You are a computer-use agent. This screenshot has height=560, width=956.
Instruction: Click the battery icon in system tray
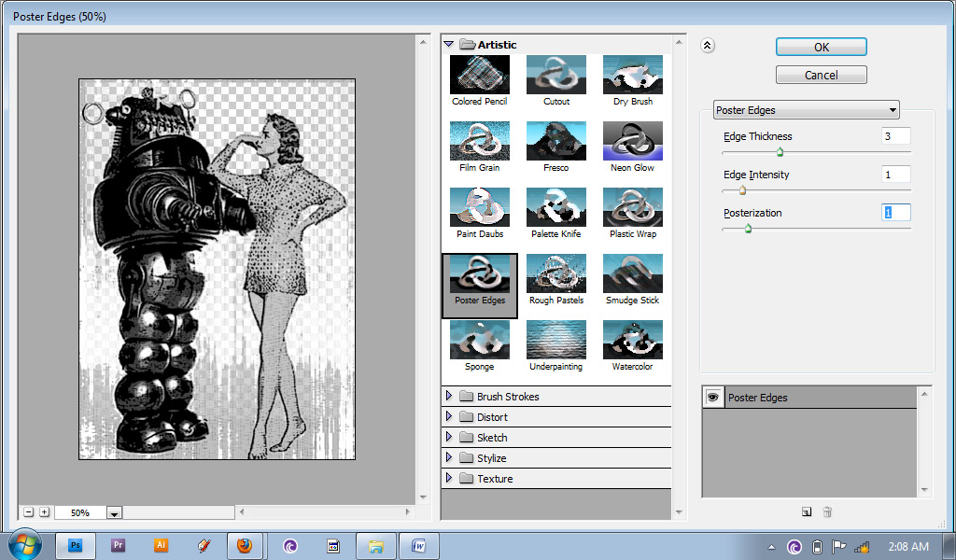(818, 547)
